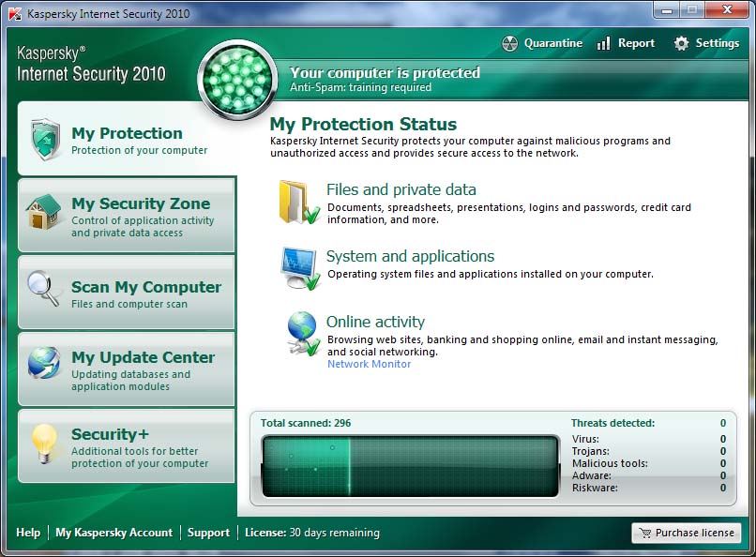The width and height of the screenshot is (756, 557).
Task: Click 'Your computer is protected' status text
Action: [385, 72]
